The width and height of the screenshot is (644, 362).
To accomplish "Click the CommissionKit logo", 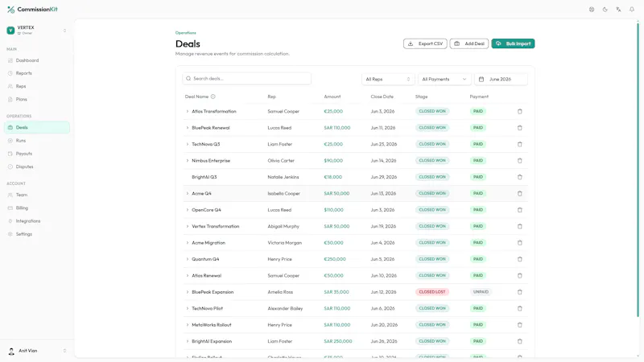I will click(x=32, y=9).
